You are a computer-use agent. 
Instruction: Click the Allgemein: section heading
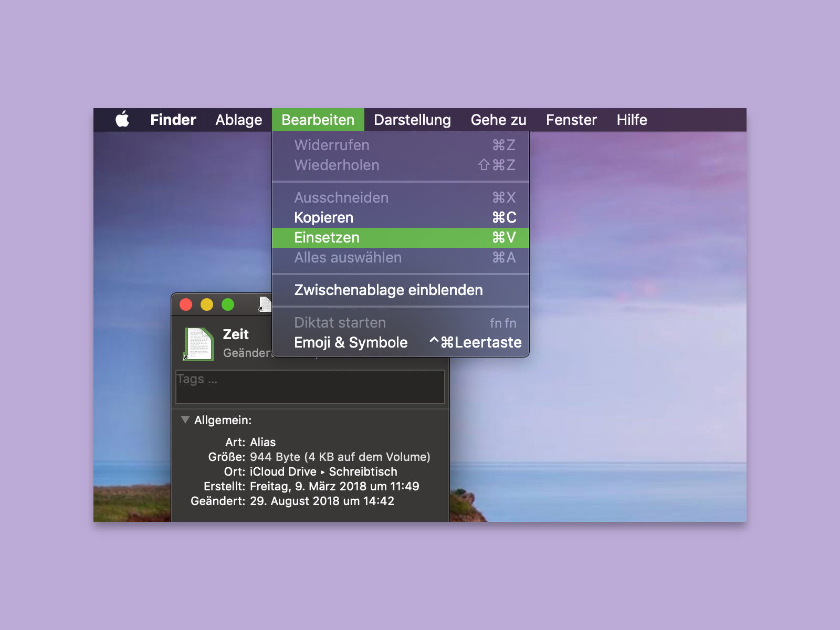point(223,420)
